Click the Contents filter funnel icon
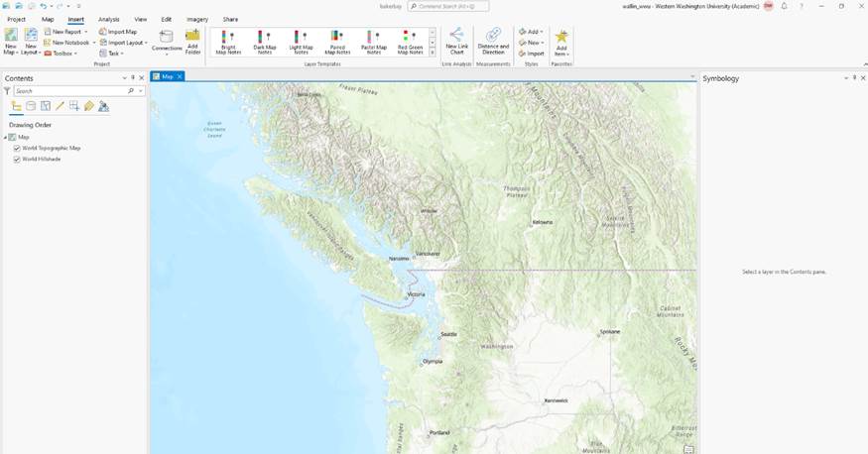The image size is (868, 454). pos(7,90)
